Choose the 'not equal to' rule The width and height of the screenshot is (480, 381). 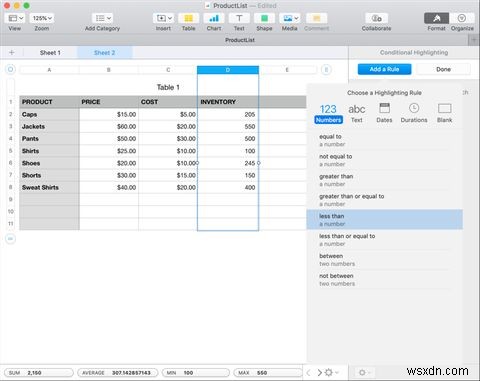385,160
